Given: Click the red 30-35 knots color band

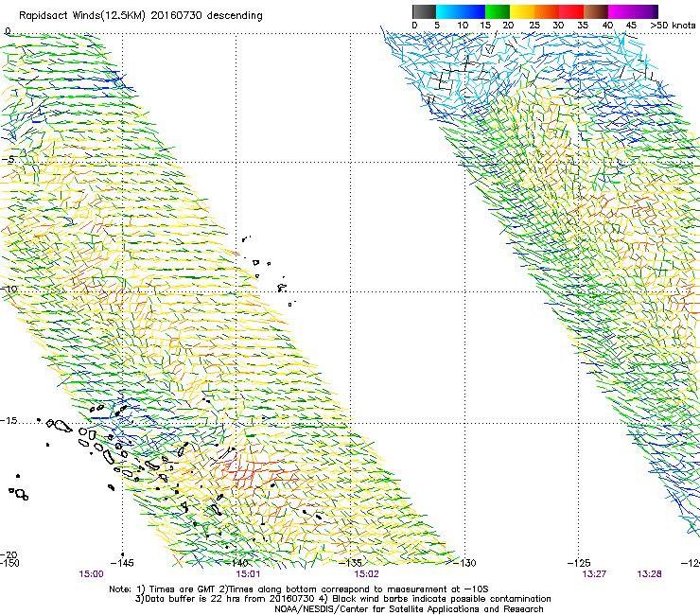Looking at the screenshot, I should pyautogui.click(x=571, y=11).
